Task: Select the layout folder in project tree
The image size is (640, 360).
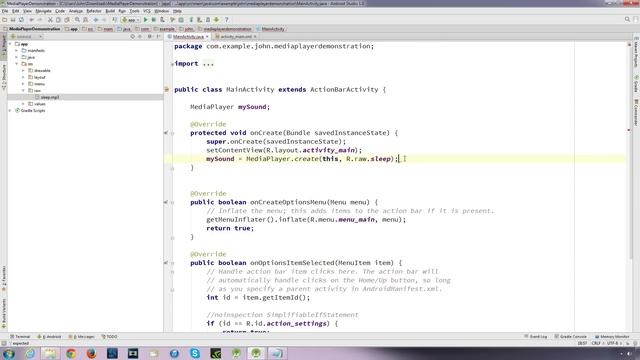Action: coord(40,77)
